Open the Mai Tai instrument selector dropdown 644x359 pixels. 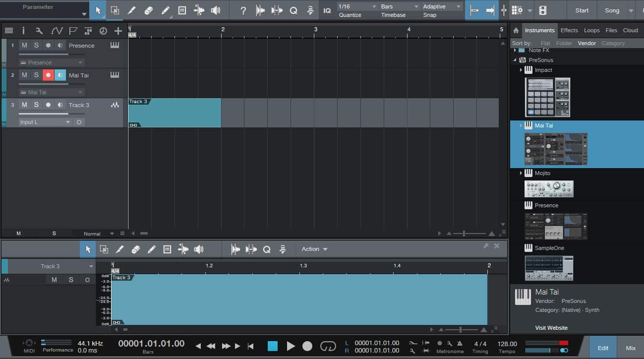tap(52, 92)
